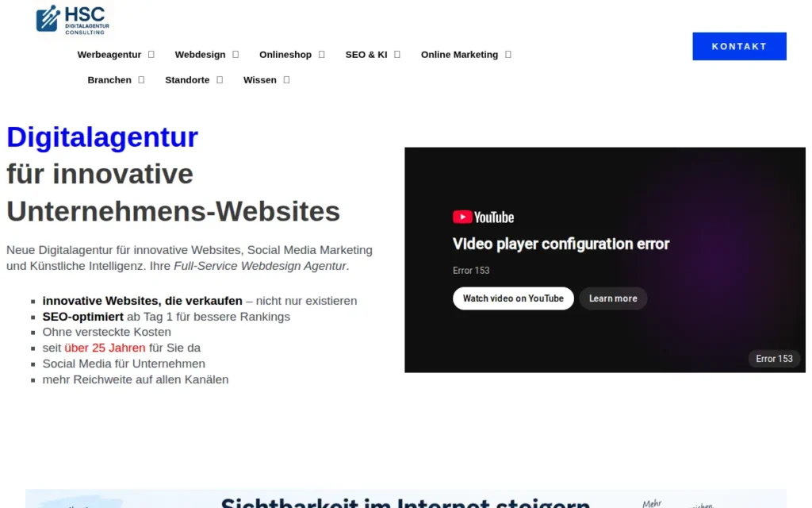Open the Standorte menu item
Viewport: 812px width, 508px height.
[187, 80]
